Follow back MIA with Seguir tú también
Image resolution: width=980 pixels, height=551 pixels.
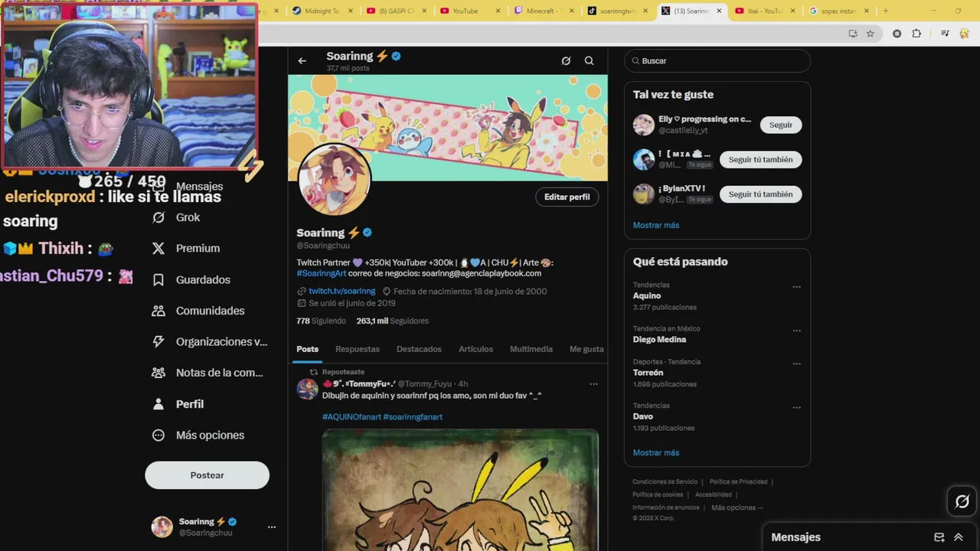click(x=760, y=160)
